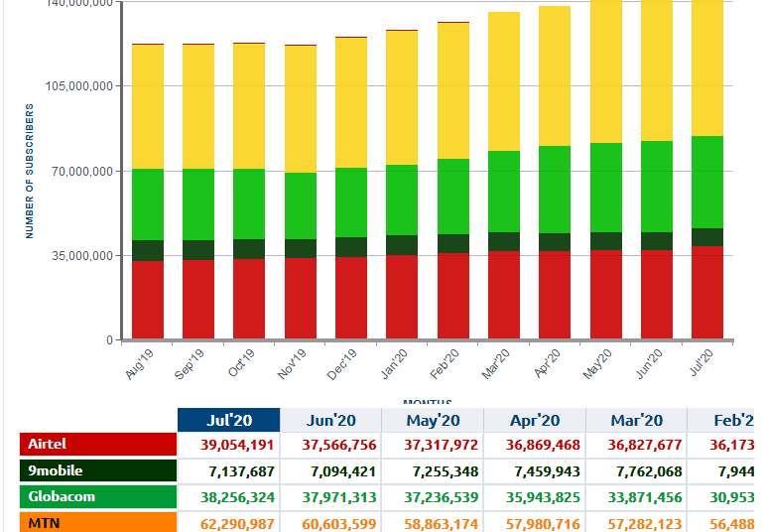Select the Jul'20 column header

click(229, 420)
